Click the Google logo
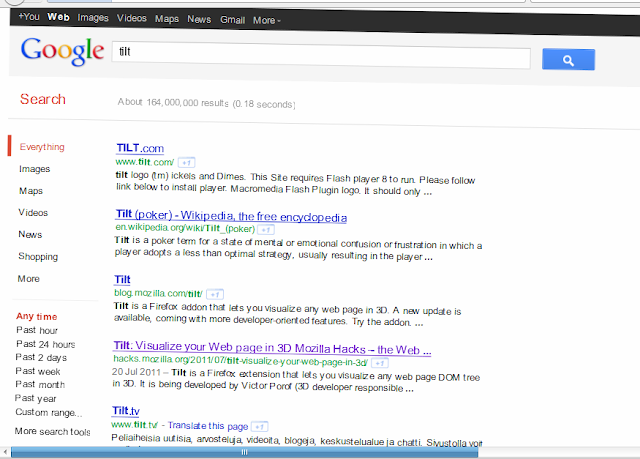 (62, 51)
